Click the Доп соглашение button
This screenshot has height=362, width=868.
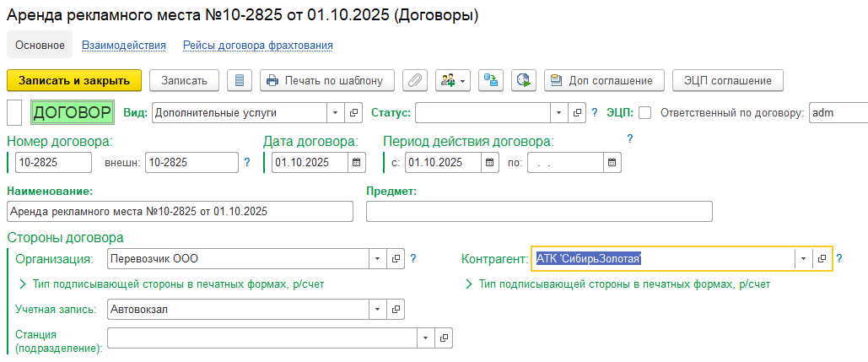[603, 81]
